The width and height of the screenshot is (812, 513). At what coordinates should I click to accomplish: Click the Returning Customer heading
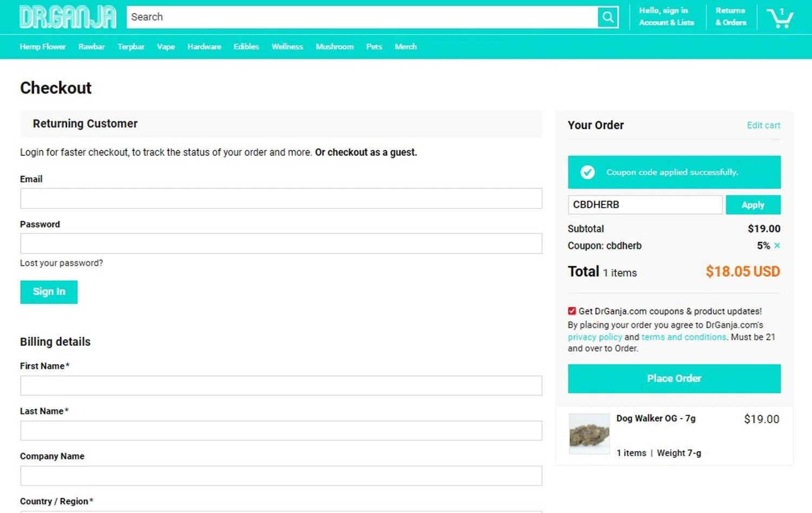pyautogui.click(x=85, y=123)
